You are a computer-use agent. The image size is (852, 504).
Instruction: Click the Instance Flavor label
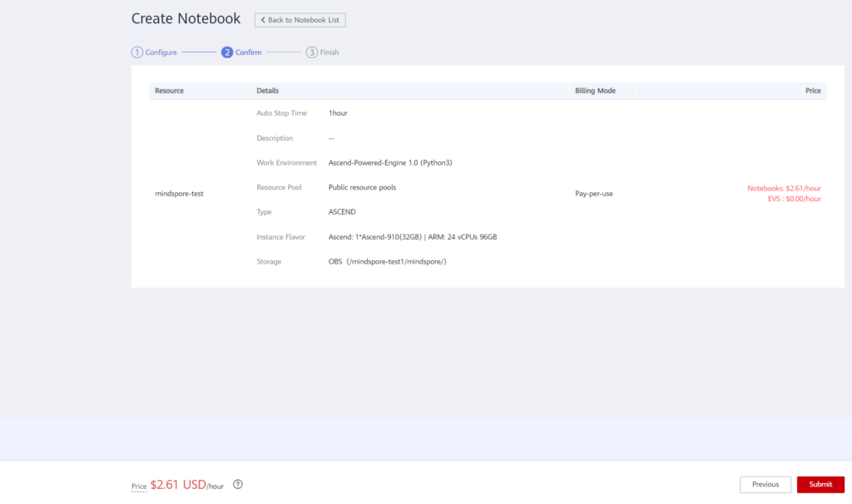point(281,237)
